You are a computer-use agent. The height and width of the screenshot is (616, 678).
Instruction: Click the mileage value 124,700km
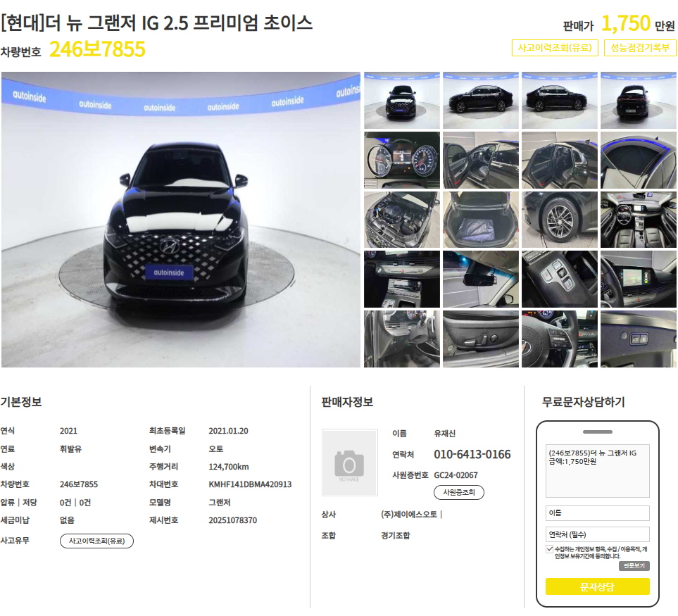pyautogui.click(x=229, y=467)
